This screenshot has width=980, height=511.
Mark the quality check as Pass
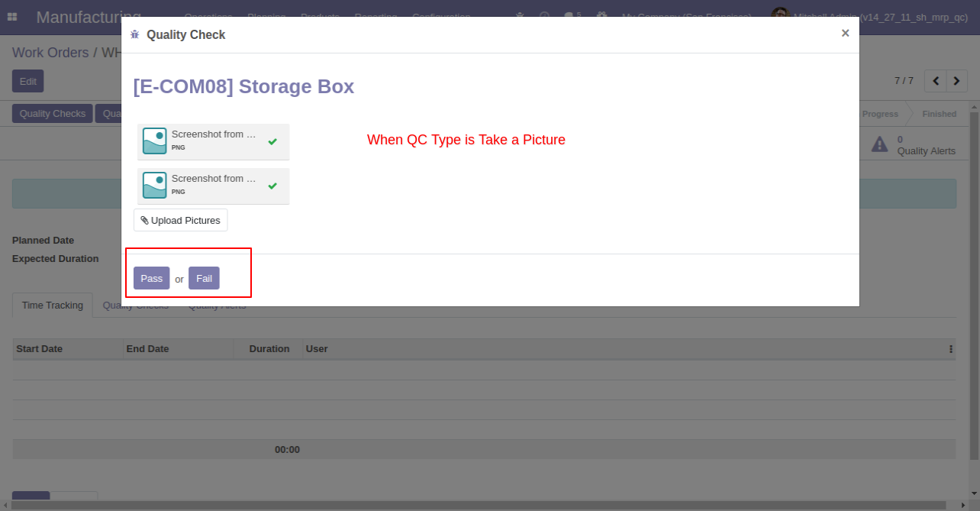(151, 278)
